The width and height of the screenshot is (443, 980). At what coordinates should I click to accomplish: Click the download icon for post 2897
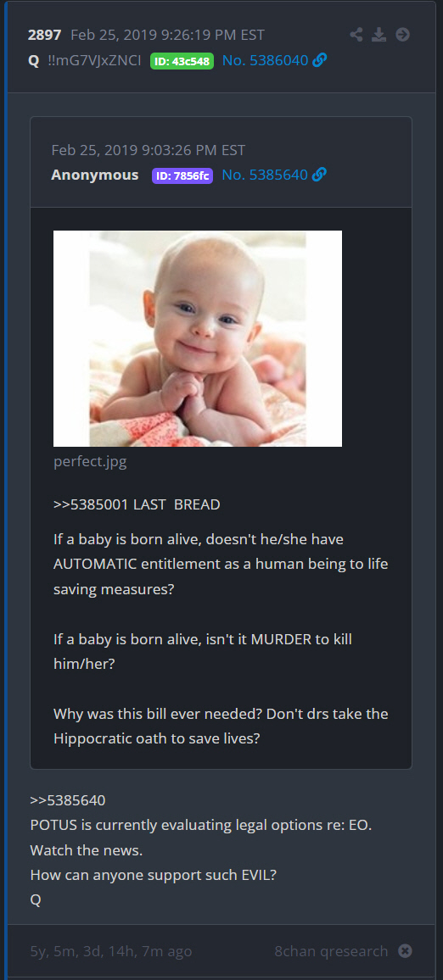tap(379, 35)
